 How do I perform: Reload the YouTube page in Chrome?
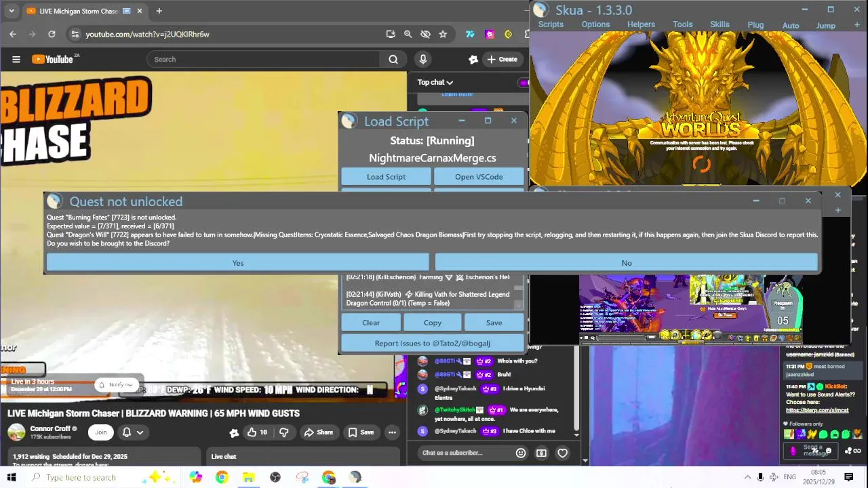click(x=52, y=34)
